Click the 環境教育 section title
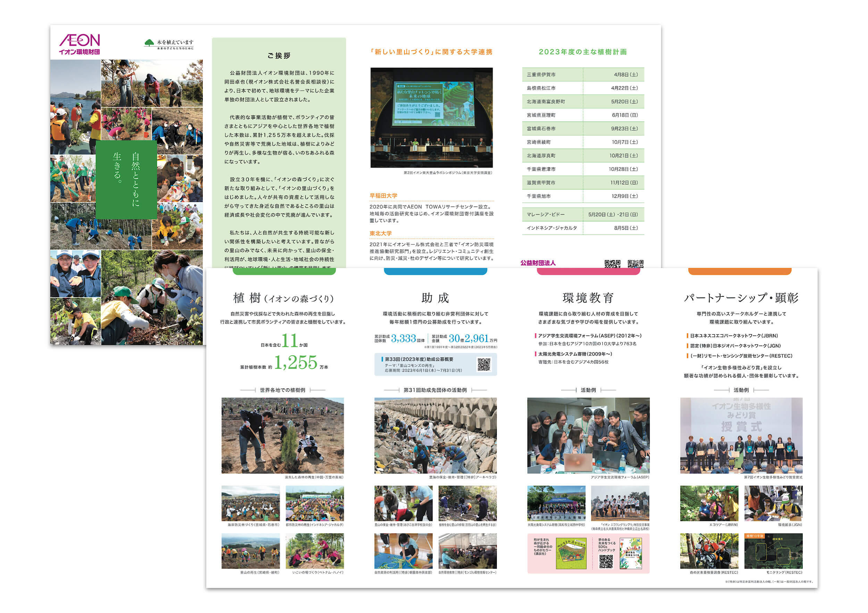Screen dimensions: 868x613 [x=588, y=298]
